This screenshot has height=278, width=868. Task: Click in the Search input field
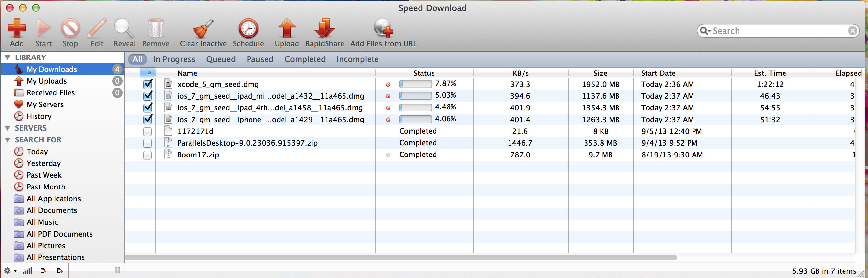778,31
